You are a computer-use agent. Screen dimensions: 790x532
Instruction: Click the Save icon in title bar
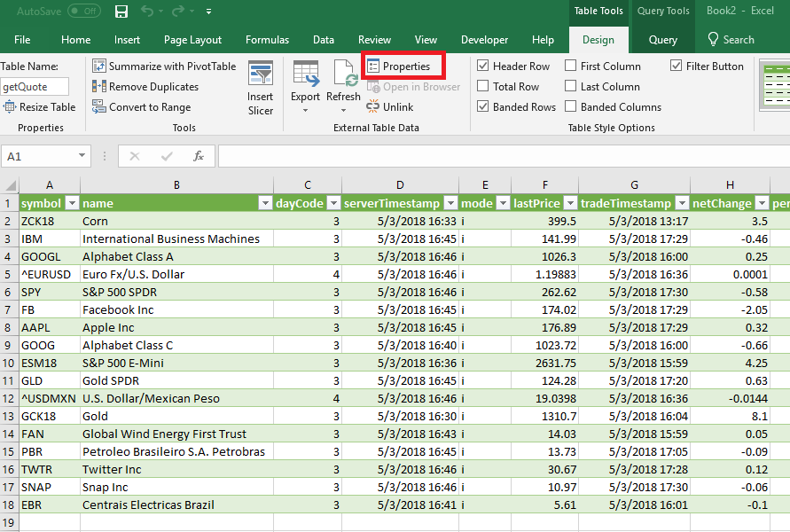[121, 11]
